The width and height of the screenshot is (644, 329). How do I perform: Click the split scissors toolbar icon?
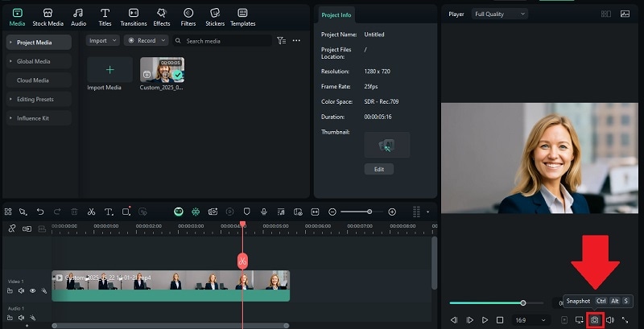91,212
